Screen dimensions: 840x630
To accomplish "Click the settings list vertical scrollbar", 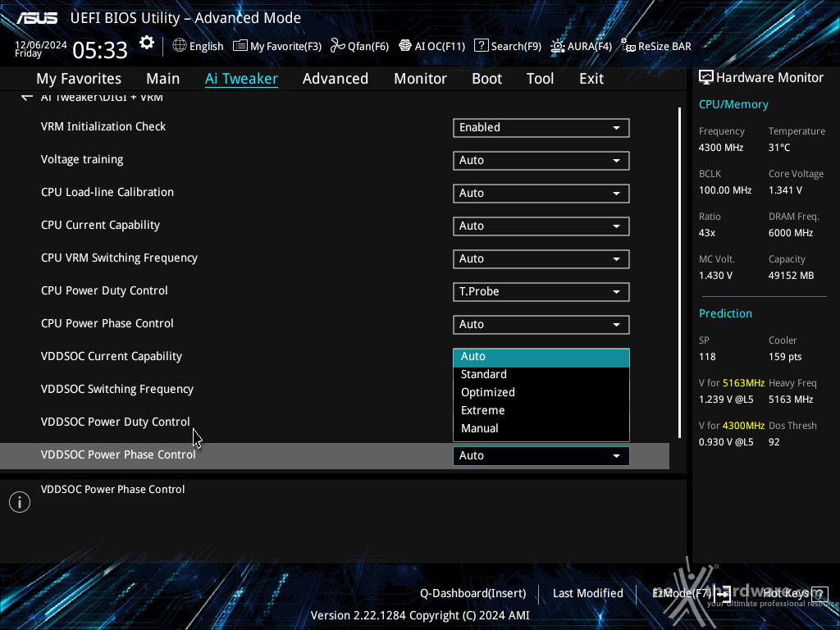I will click(679, 272).
